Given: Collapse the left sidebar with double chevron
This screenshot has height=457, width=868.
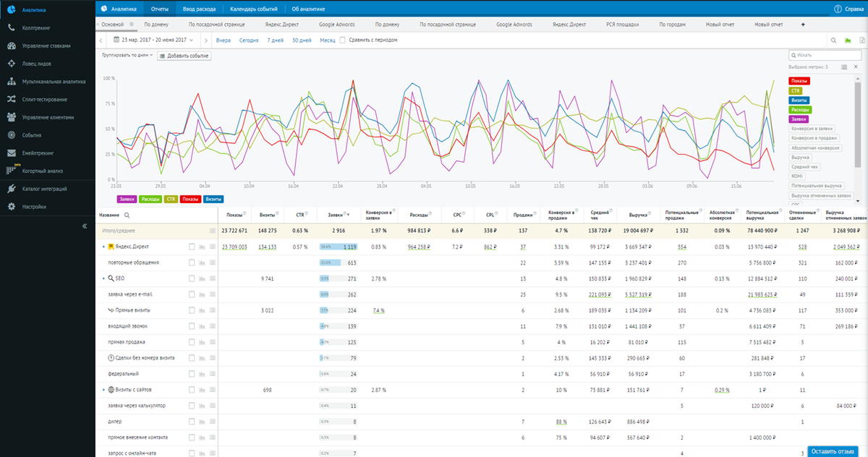Looking at the screenshot, I should pyautogui.click(x=85, y=225).
